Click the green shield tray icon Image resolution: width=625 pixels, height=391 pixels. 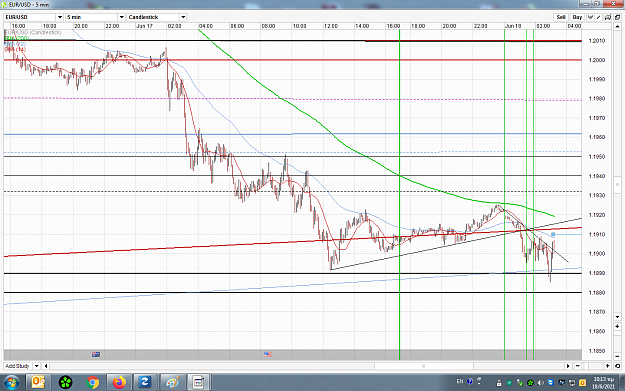point(510,383)
